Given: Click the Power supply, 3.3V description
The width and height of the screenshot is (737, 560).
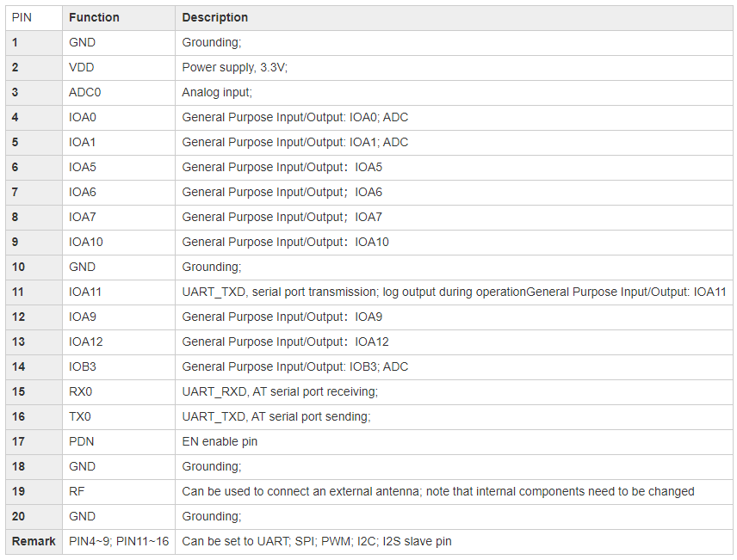Looking at the screenshot, I should pyautogui.click(x=234, y=67).
